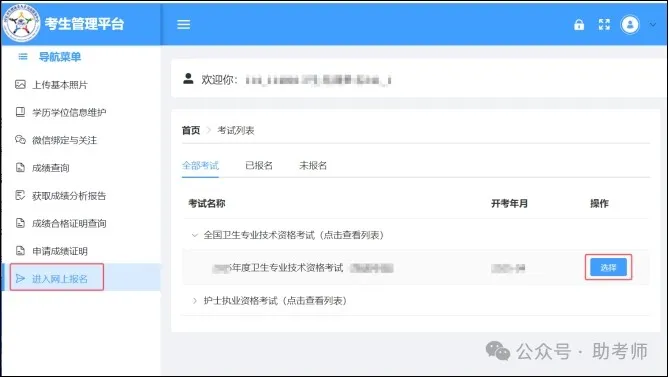Image resolution: width=669 pixels, height=378 pixels.
Task: Select 进入网上报名 menu item
Action: click(81, 278)
